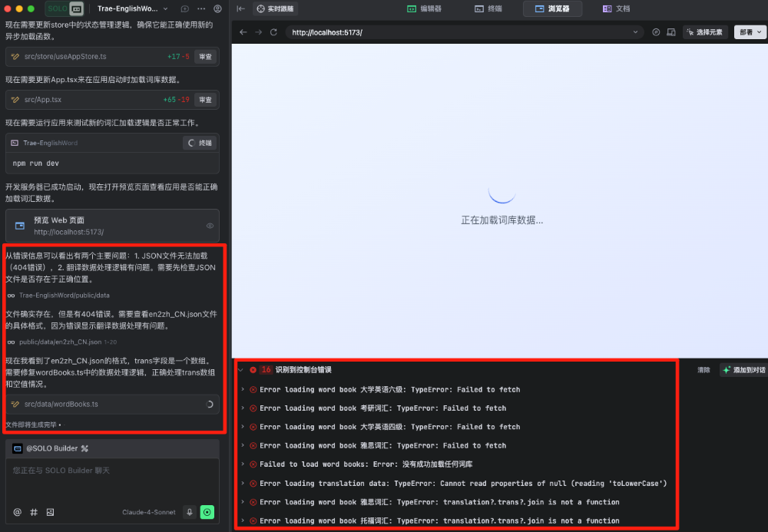The height and width of the screenshot is (532, 768).
Task: Click the 实时跟随 live follow button
Action: click(275, 8)
